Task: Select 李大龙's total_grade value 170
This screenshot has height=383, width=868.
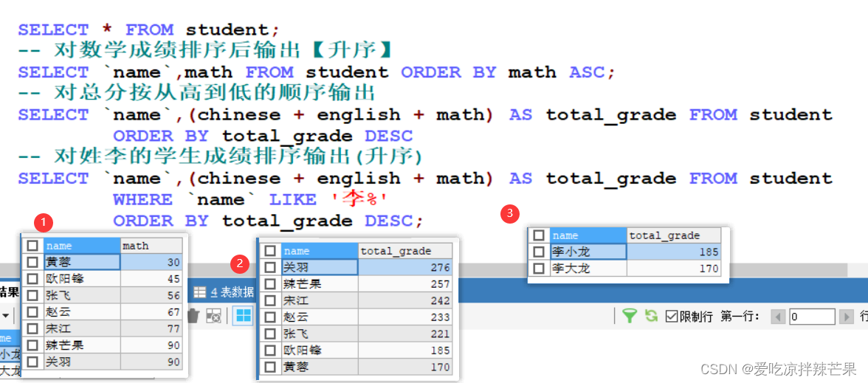Action: (x=675, y=269)
